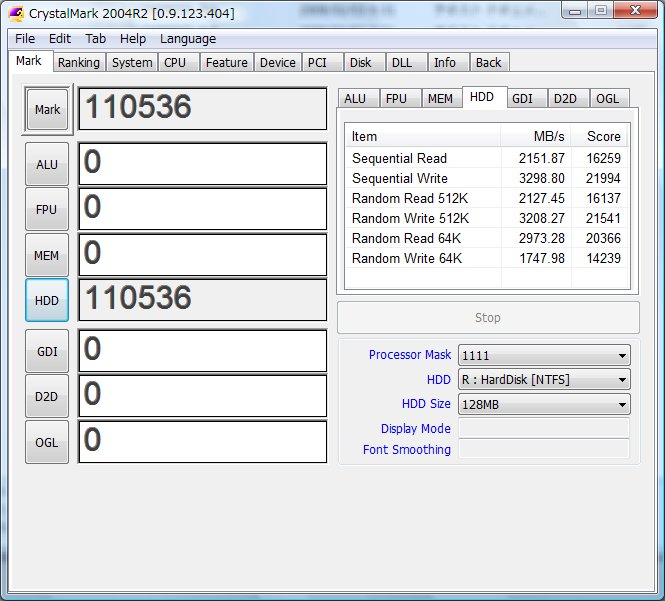
Task: Expand the HDD Size dropdown
Action: click(544, 404)
